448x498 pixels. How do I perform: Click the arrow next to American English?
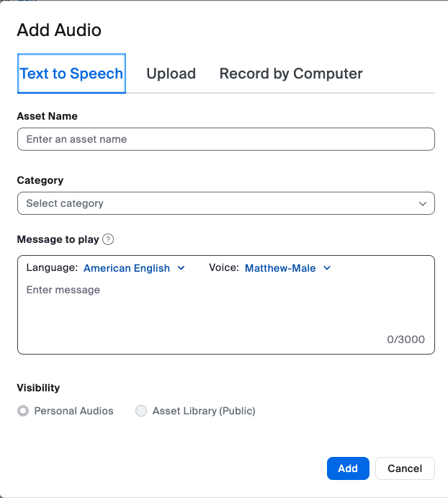[181, 268]
